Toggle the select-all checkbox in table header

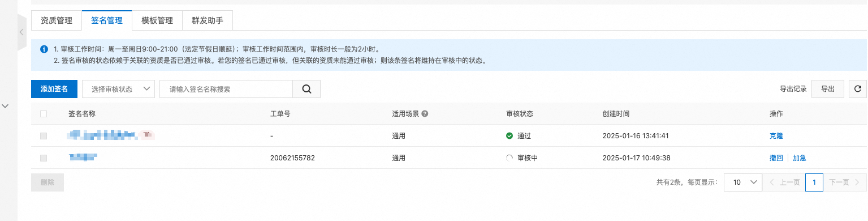(44, 114)
